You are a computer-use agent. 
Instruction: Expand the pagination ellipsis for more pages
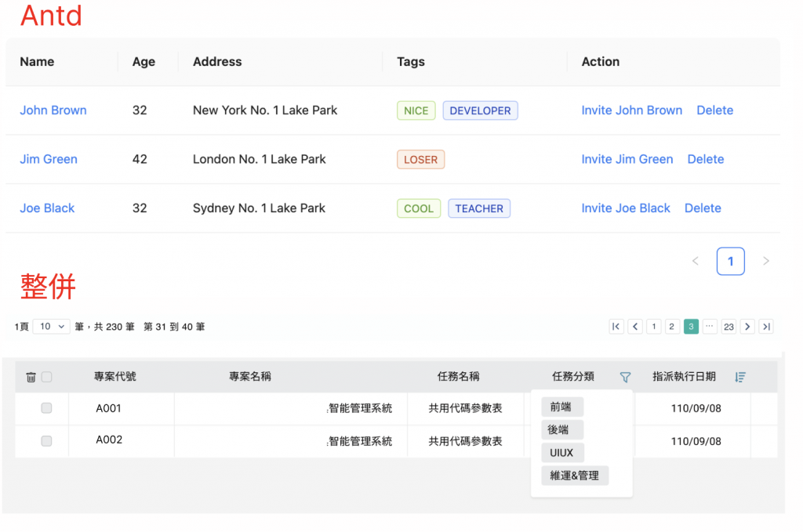(x=710, y=327)
